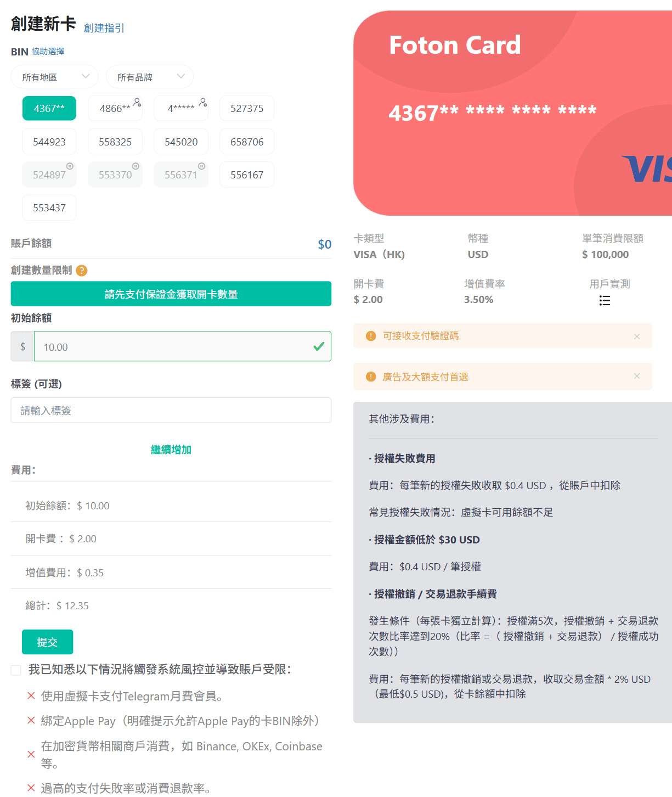
Task: Select BIN 556167
Action: [247, 175]
